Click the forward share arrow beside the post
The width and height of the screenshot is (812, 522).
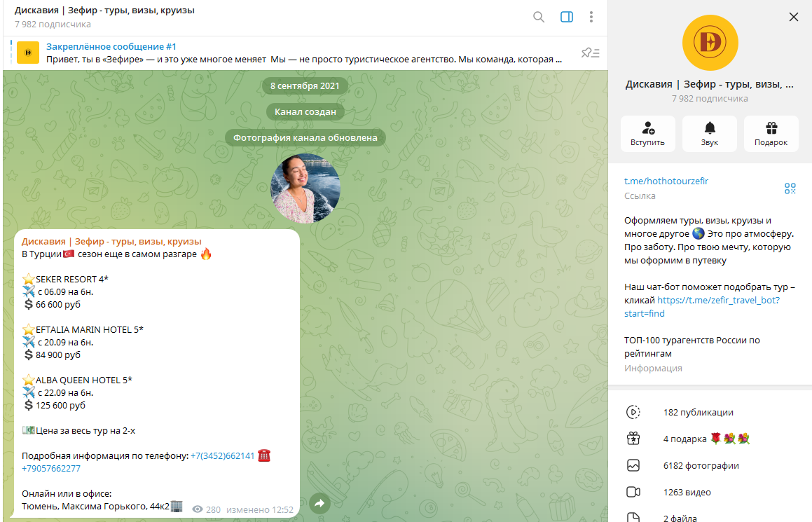pyautogui.click(x=319, y=503)
